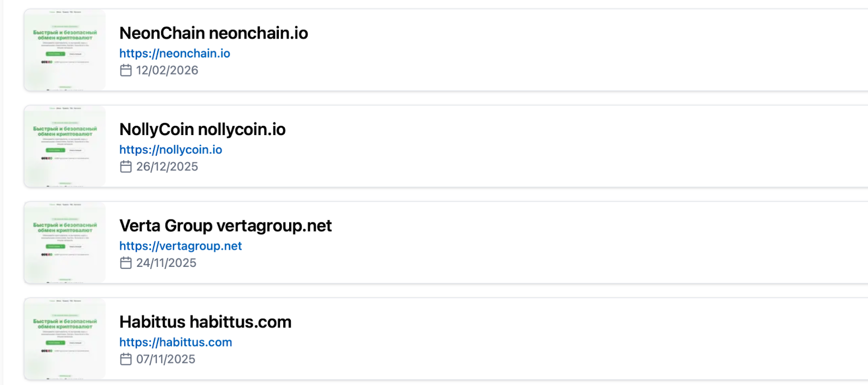Select the 07/11/2025 date text
The width and height of the screenshot is (868, 385).
(166, 359)
